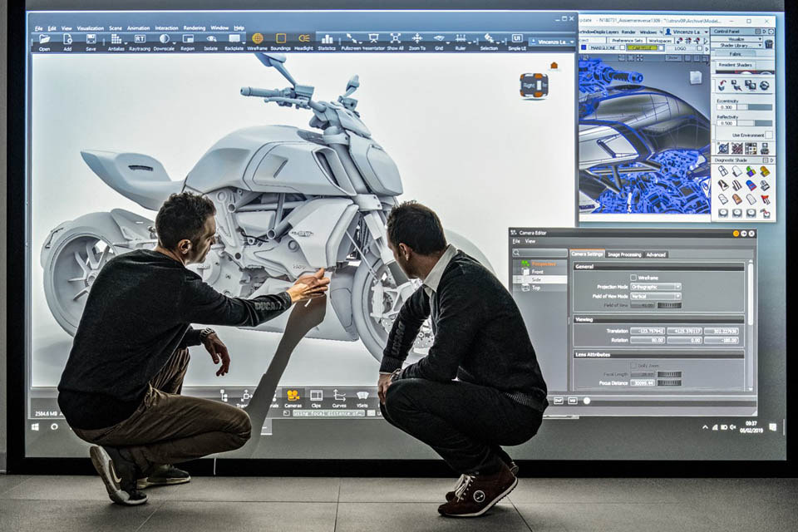Toggle the Use Environment checkbox

(768, 135)
